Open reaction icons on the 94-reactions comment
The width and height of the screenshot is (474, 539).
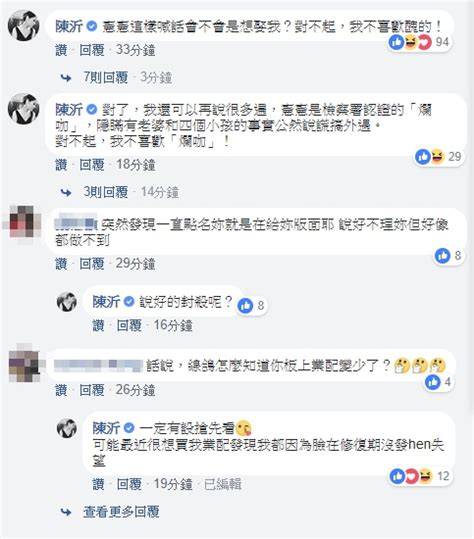tap(410, 42)
